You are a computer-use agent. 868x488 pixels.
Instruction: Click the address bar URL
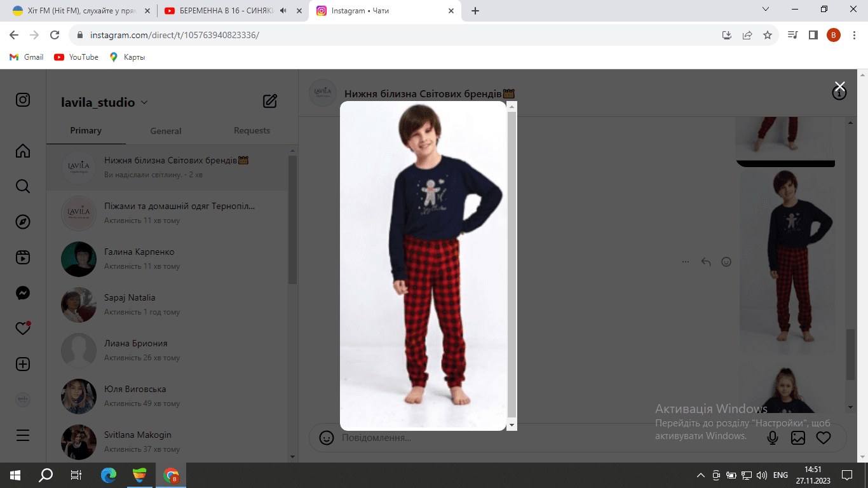(x=174, y=35)
